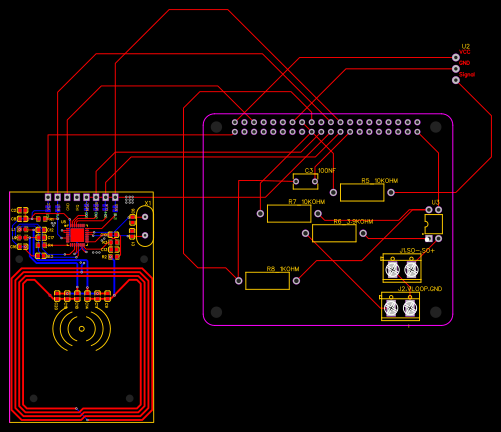Select the top-left mounting hole of purple board
501x432 pixels.
point(217,127)
